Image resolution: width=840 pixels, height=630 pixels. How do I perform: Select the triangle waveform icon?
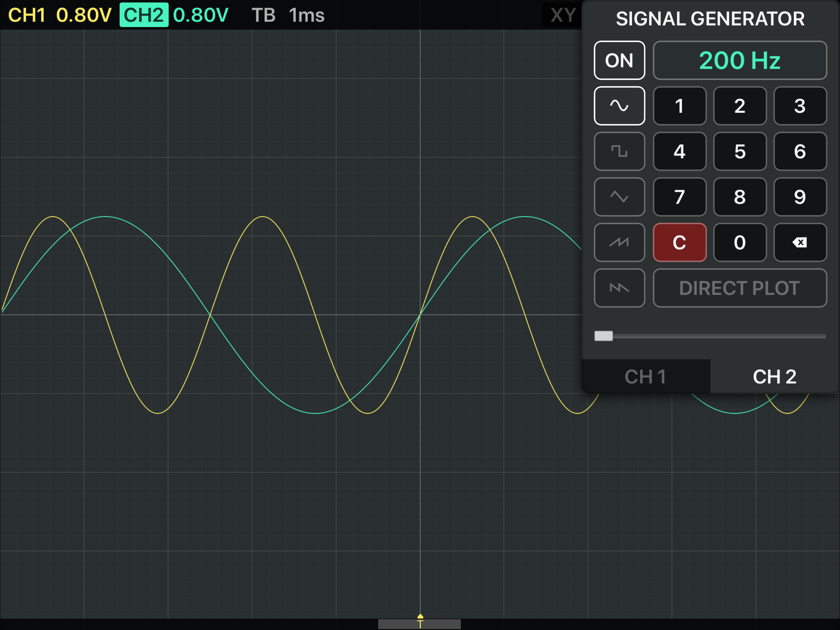point(619,197)
